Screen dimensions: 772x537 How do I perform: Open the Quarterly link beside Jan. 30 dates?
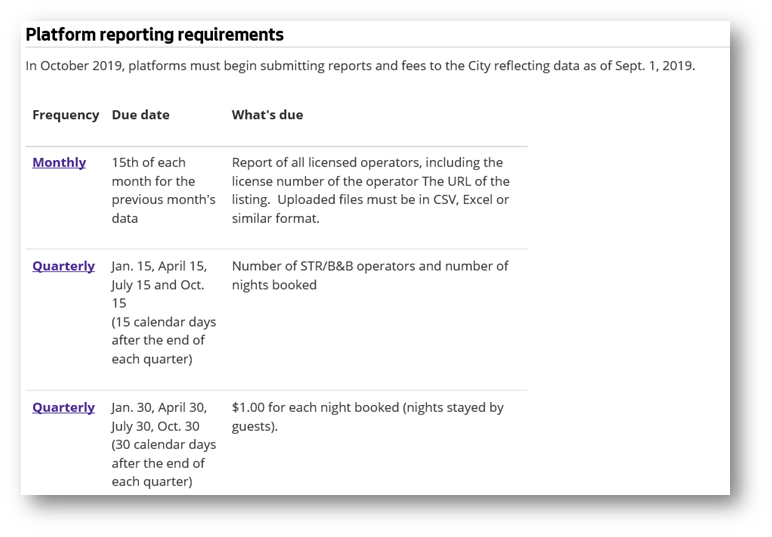coord(63,407)
